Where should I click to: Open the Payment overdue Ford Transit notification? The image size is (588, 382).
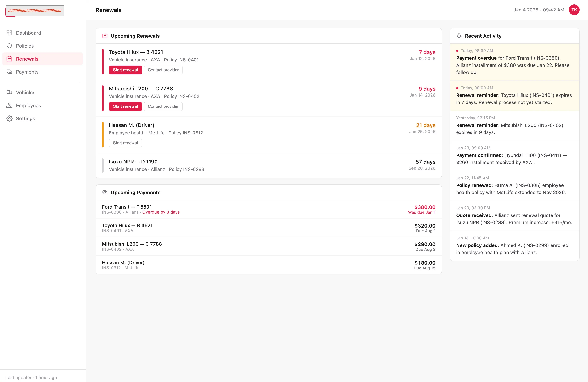(515, 62)
